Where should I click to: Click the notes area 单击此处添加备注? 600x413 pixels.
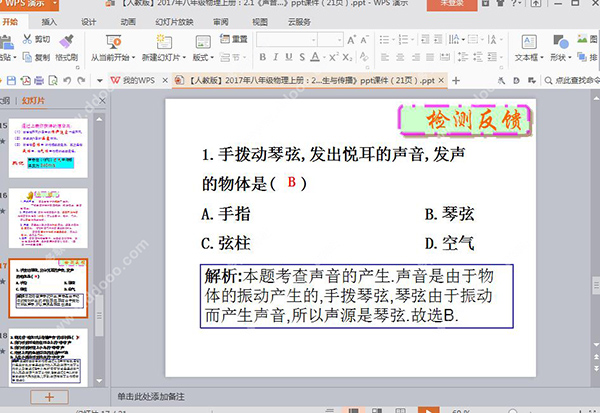151,397
